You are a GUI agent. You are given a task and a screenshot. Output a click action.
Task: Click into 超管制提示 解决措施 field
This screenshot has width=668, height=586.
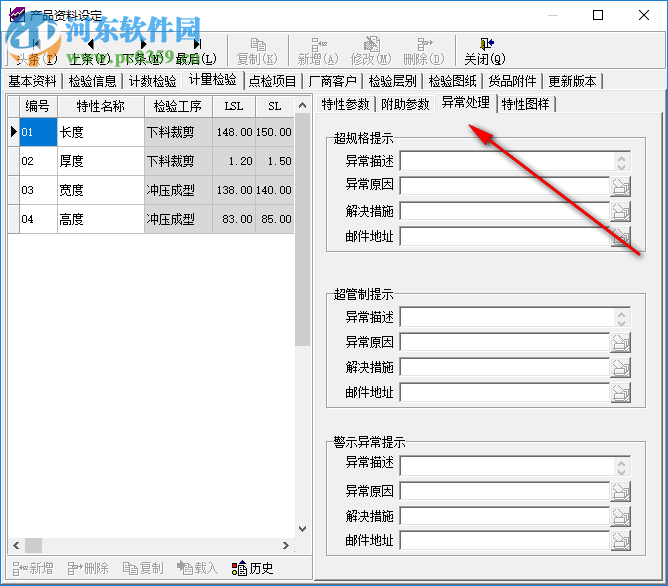pyautogui.click(x=505, y=368)
